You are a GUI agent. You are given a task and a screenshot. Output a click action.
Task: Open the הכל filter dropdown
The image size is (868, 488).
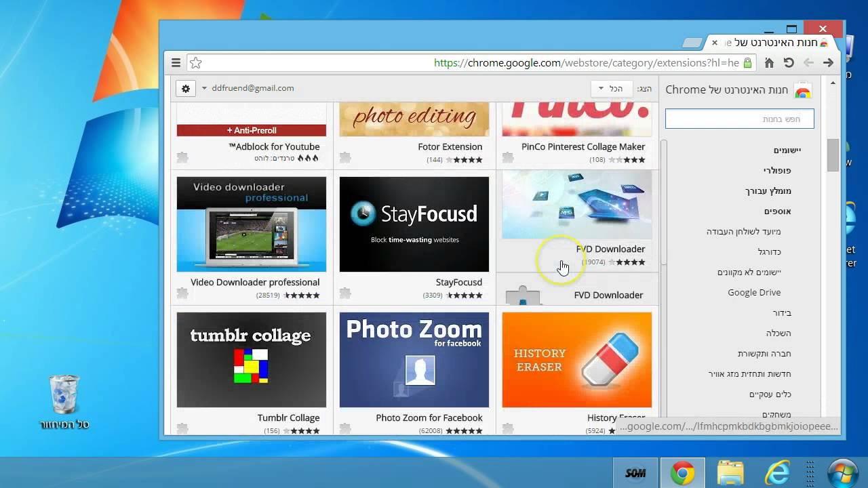(x=612, y=89)
